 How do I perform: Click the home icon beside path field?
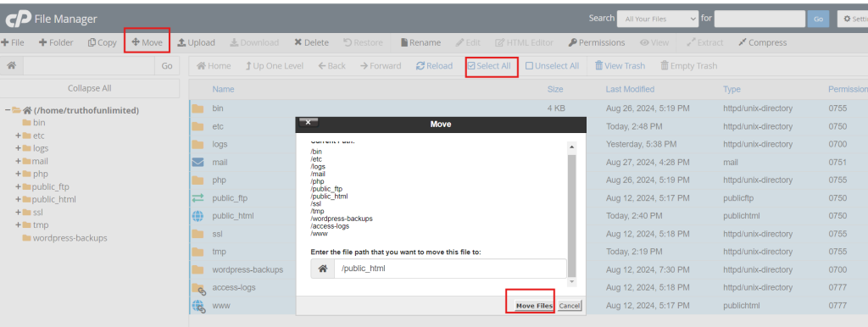(x=12, y=66)
